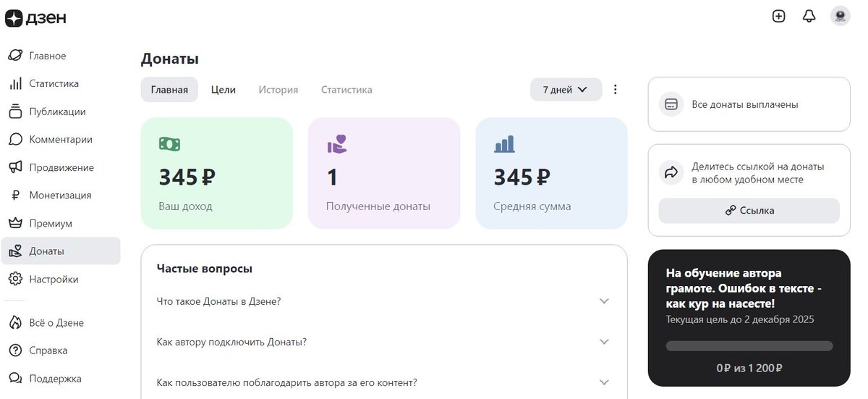
Task: Open Монетизация in the sidebar
Action: coord(61,195)
